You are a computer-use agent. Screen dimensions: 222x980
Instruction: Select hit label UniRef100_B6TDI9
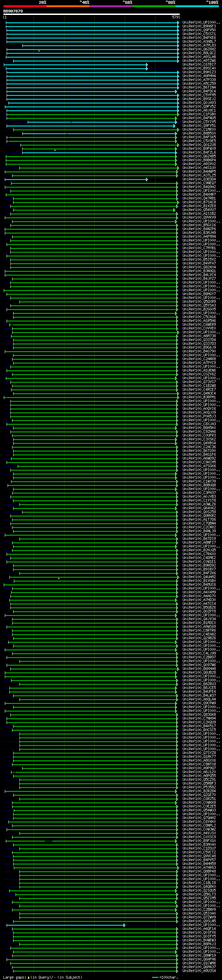click(x=199, y=539)
